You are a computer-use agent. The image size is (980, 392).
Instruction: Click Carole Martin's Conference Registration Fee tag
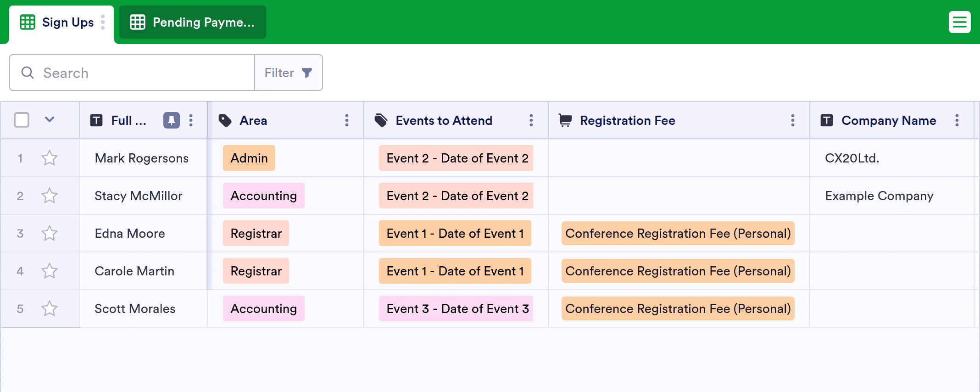pyautogui.click(x=678, y=271)
